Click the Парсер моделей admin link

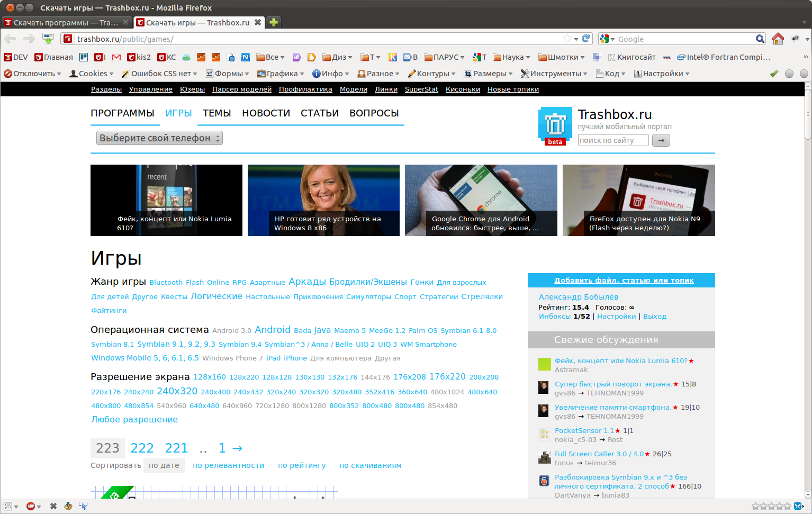click(242, 89)
